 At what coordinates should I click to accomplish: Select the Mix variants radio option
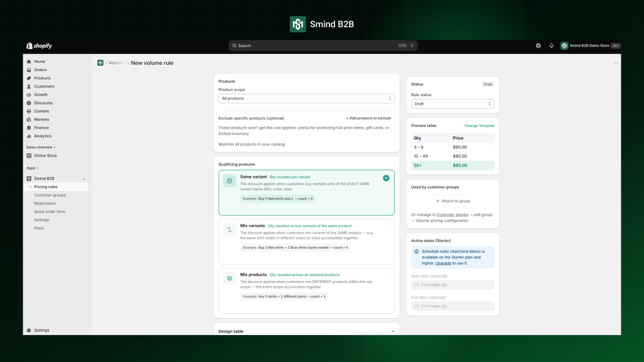click(386, 227)
